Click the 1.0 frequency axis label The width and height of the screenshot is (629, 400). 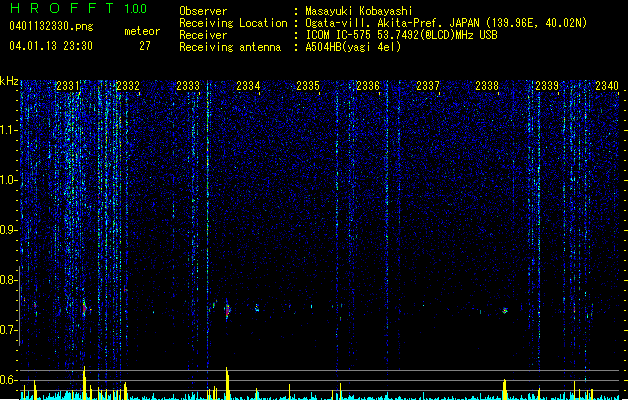pyautogui.click(x=8, y=180)
